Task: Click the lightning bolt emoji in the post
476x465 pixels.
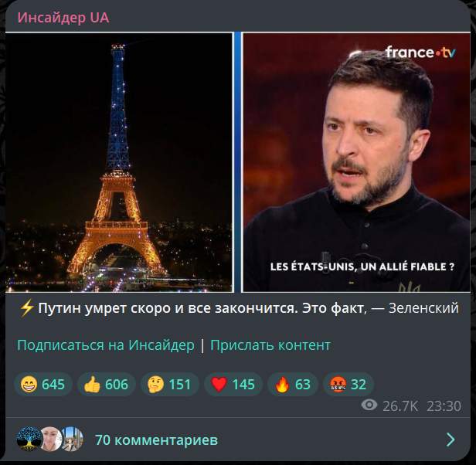Action: [27, 308]
